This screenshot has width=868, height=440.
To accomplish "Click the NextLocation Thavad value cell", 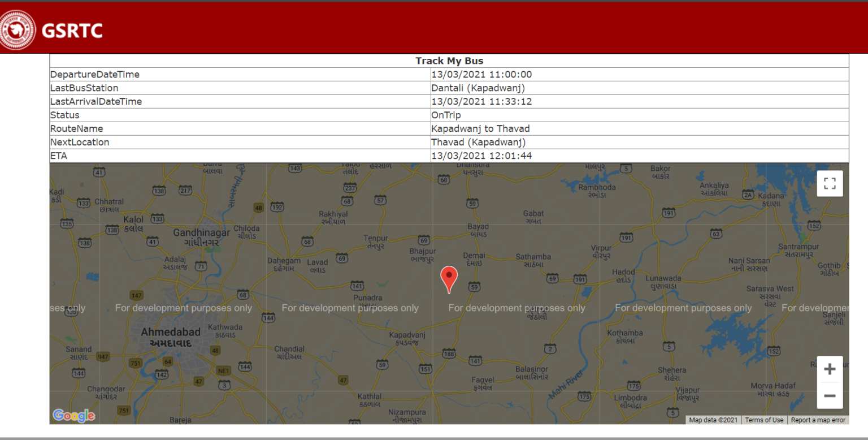I will (x=478, y=142).
